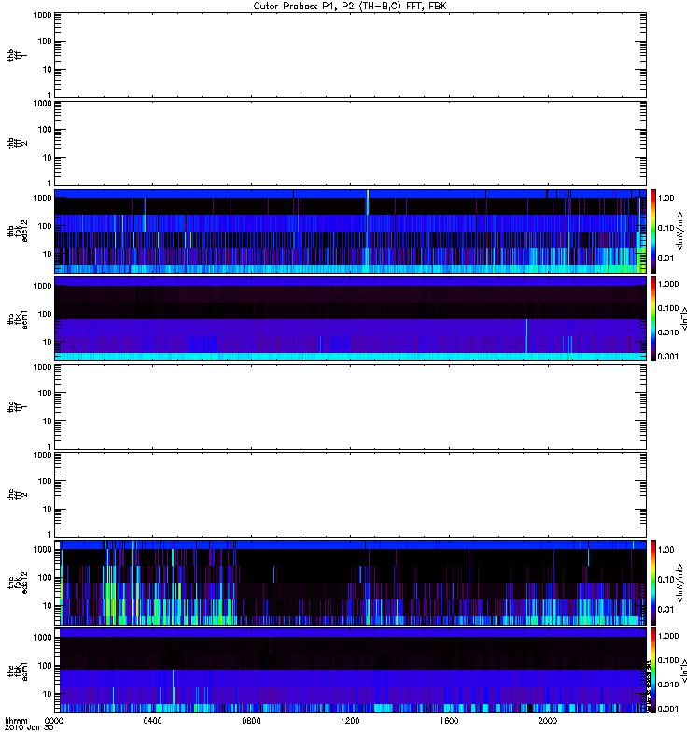Click the '2000' time axis tick label
This screenshot has width=700, height=747.
pyautogui.click(x=548, y=721)
